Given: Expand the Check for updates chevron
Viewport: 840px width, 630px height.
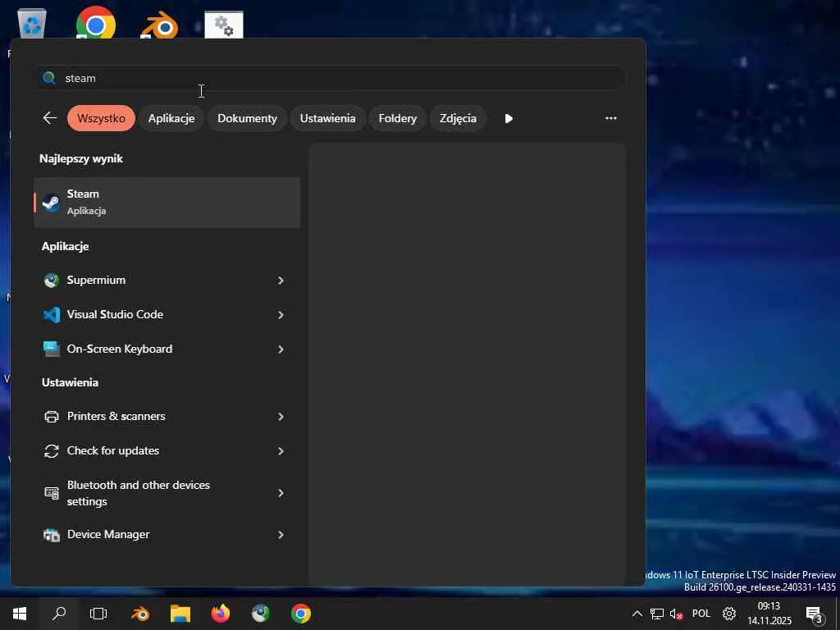Looking at the screenshot, I should (281, 451).
